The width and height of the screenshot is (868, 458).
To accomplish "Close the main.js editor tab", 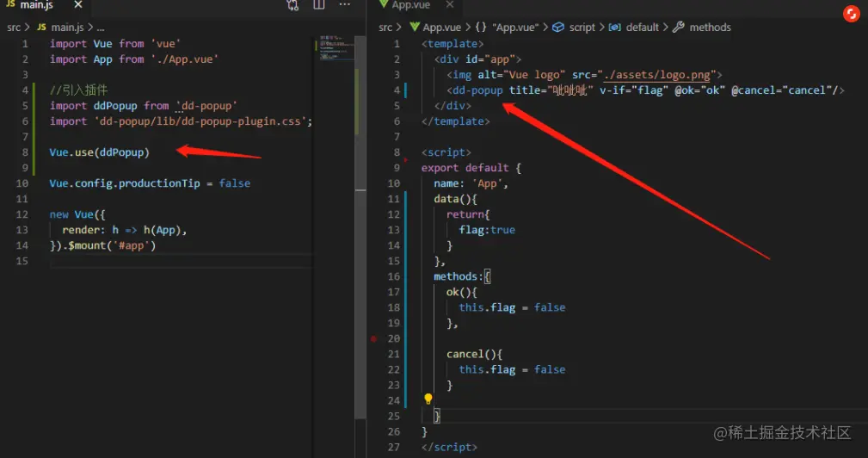I will (78, 4).
